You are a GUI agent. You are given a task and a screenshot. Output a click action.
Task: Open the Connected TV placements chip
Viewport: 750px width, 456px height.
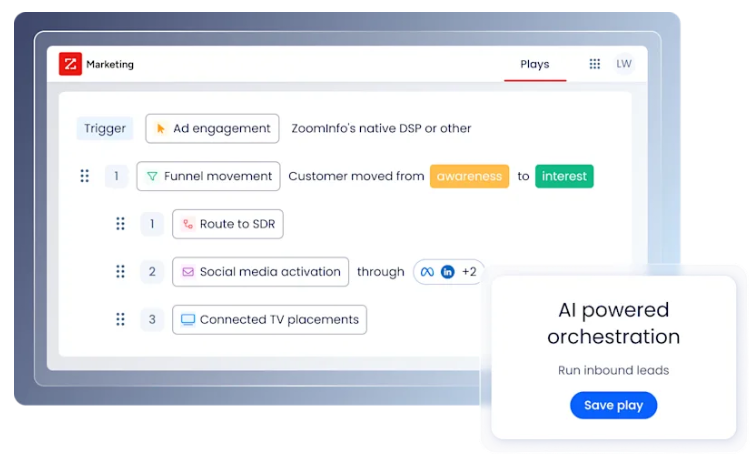[x=270, y=320]
